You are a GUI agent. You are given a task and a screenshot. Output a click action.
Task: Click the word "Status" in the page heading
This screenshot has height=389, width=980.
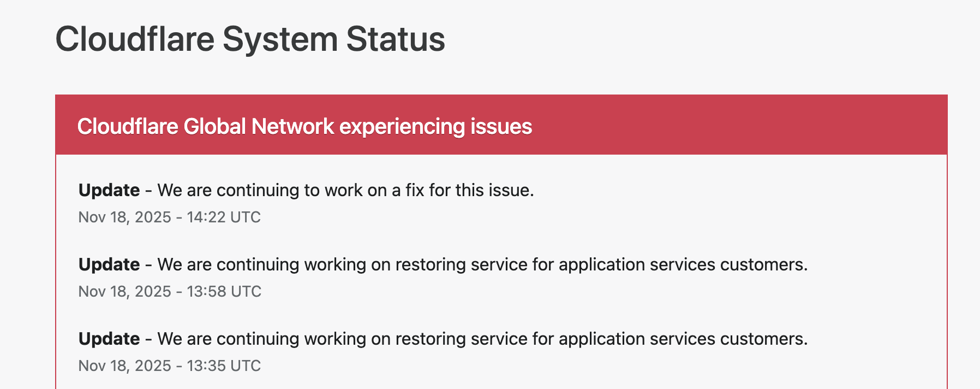pos(395,39)
